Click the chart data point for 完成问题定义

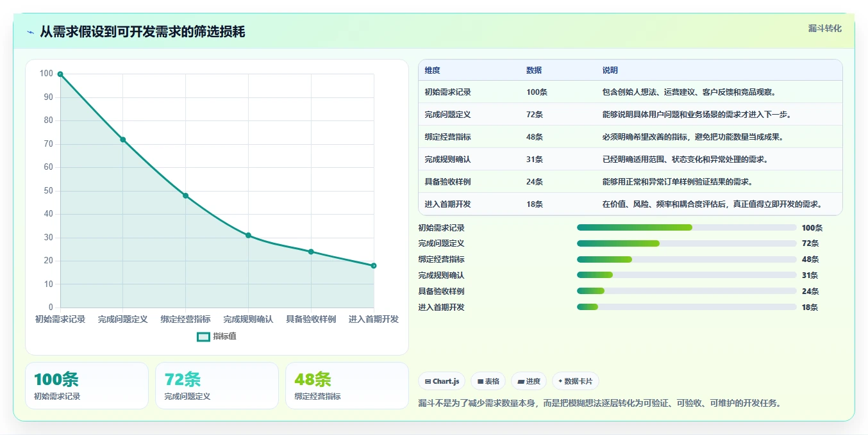click(x=123, y=140)
